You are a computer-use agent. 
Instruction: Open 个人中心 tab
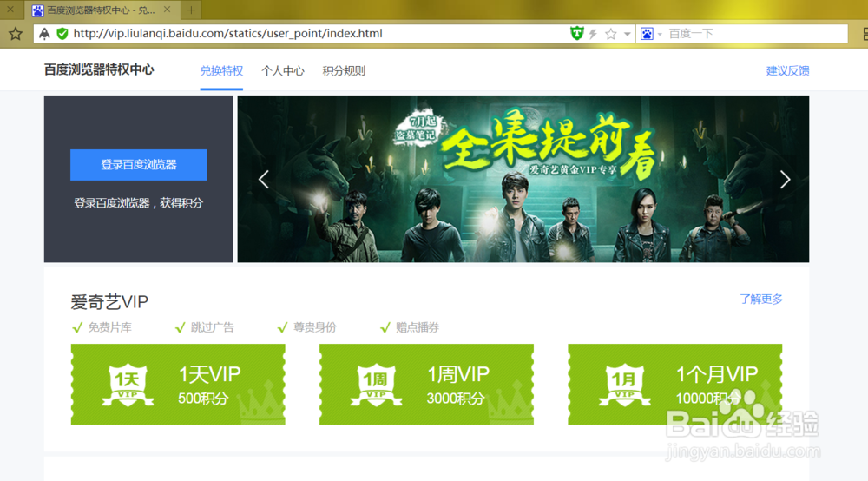coord(283,71)
